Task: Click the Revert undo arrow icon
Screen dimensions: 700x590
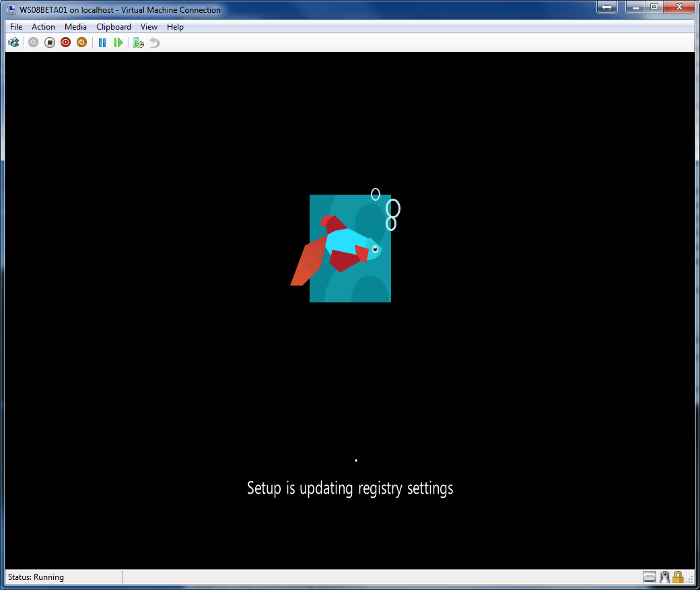Action: point(155,42)
